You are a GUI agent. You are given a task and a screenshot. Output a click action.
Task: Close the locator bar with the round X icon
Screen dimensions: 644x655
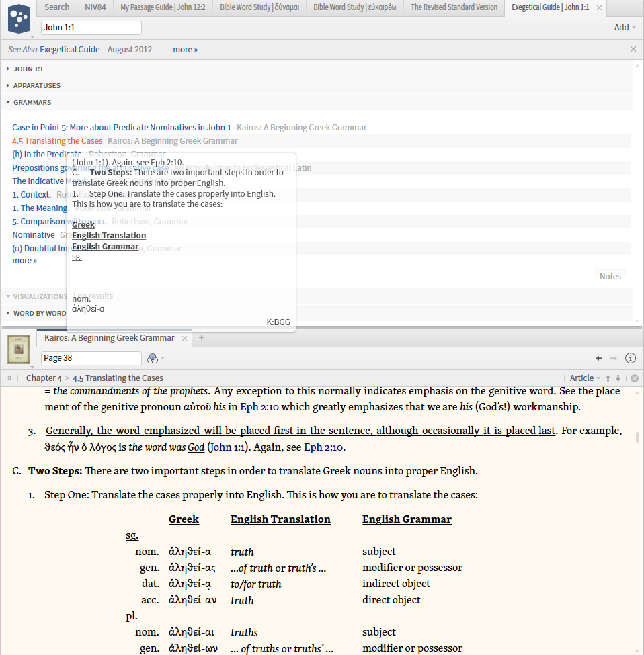(635, 378)
